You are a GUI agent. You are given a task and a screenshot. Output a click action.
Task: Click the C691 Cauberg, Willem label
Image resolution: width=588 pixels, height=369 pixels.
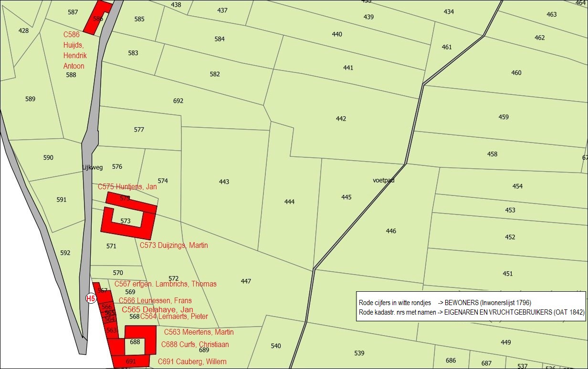coord(192,361)
